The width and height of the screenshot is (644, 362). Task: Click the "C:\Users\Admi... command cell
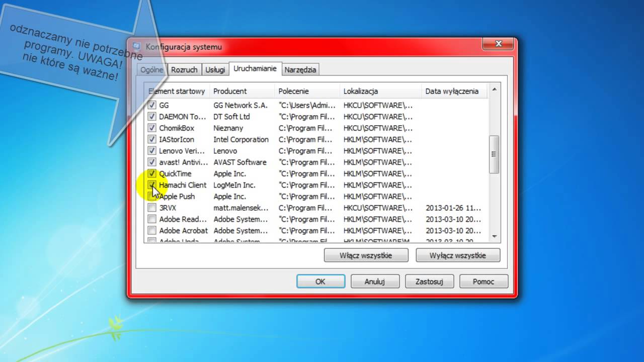pos(307,105)
